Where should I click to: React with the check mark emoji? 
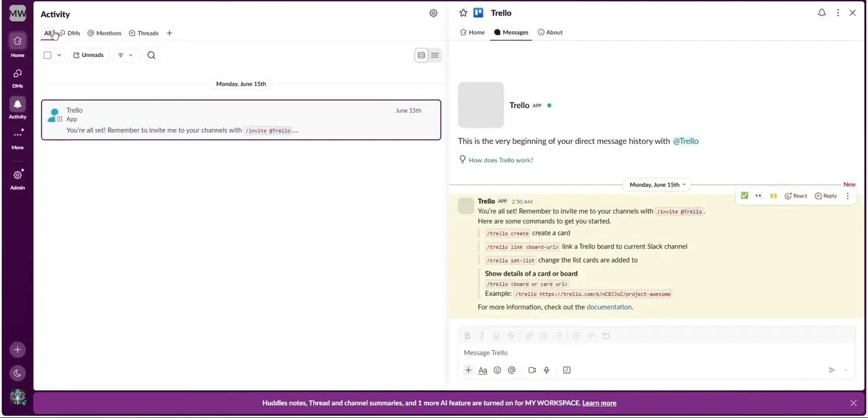tap(745, 196)
